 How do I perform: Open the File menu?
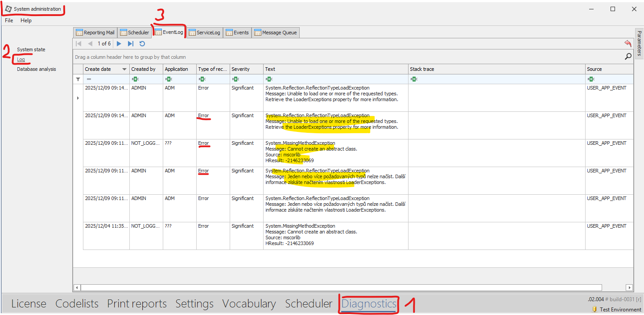9,20
